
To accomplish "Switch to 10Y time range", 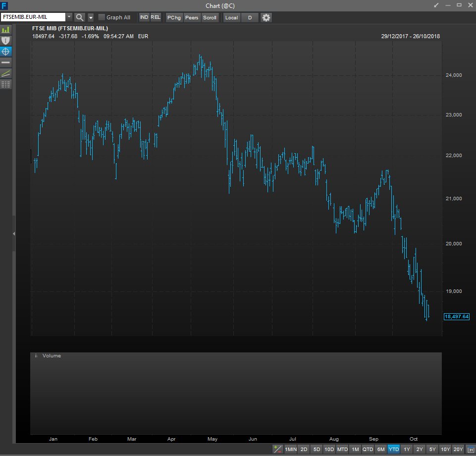I will [445, 450].
